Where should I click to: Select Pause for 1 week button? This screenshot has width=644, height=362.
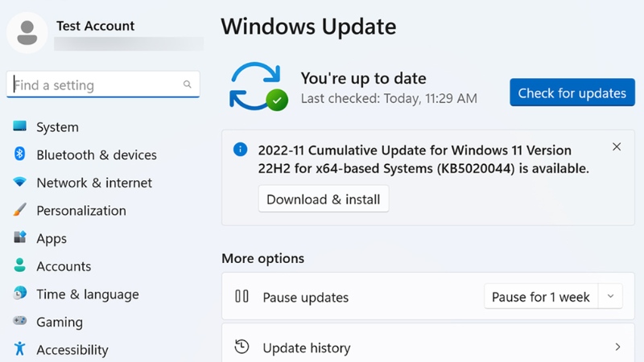point(541,297)
